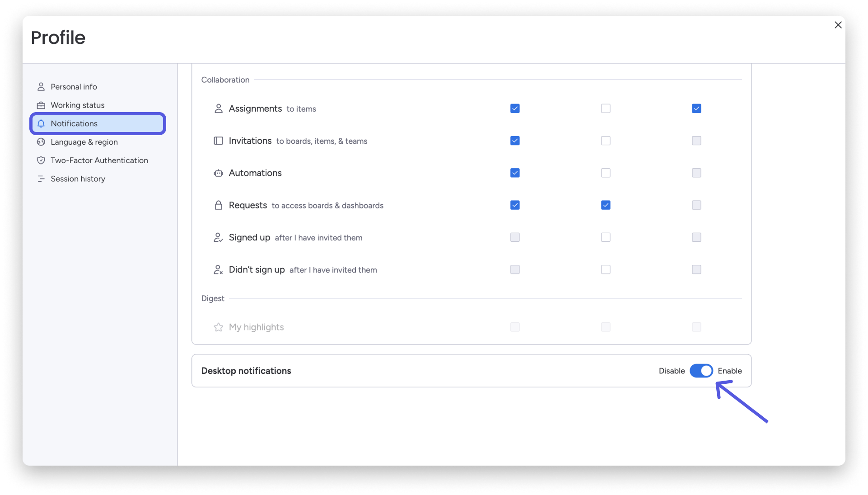Check the last checkbox for Didn't sign up
Screen dimensions: 868x495
696,269
